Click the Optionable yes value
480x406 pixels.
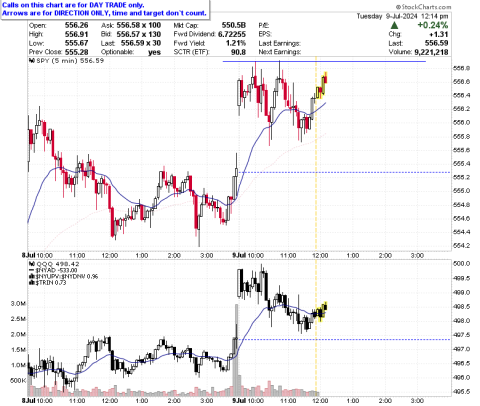point(154,52)
